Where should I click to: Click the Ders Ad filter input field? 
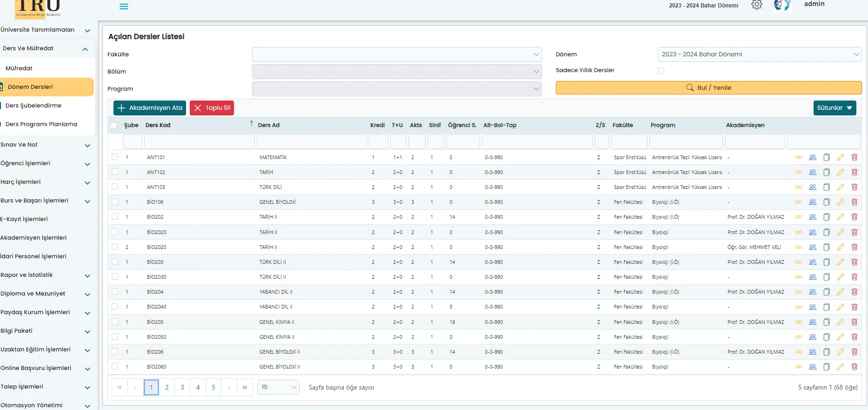[312, 141]
